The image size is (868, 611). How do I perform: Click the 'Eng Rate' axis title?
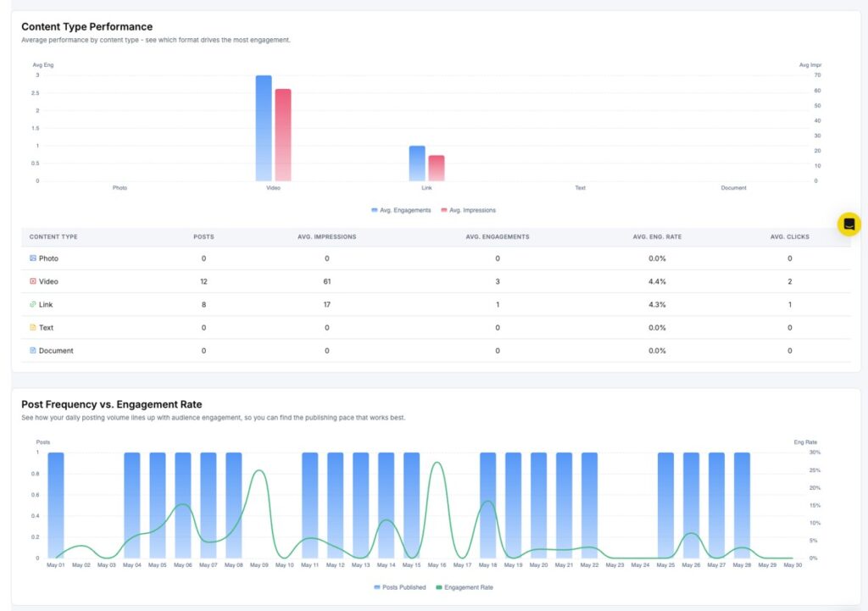click(805, 442)
